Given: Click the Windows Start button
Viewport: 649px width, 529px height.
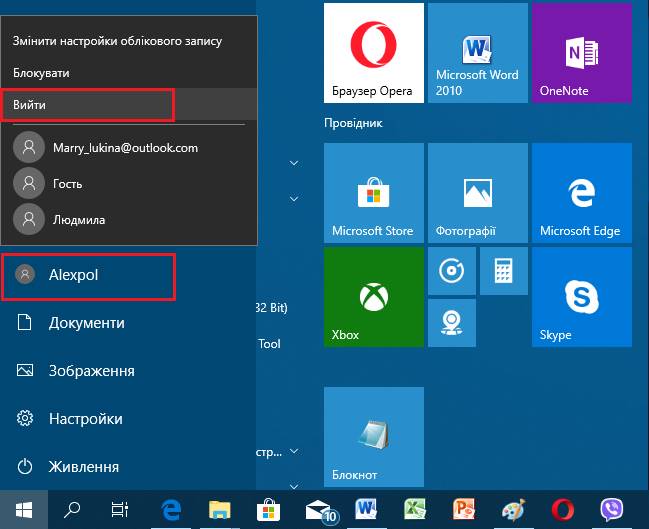Looking at the screenshot, I should [x=24, y=510].
